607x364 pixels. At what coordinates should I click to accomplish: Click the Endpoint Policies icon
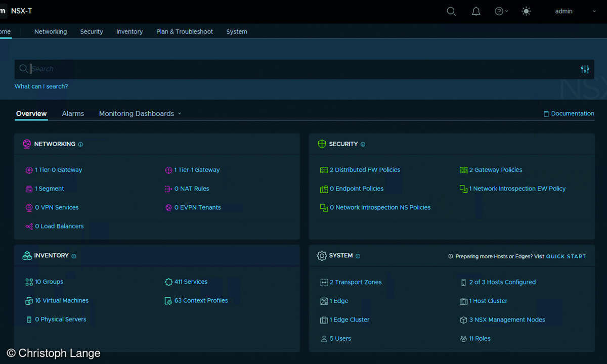point(324,189)
